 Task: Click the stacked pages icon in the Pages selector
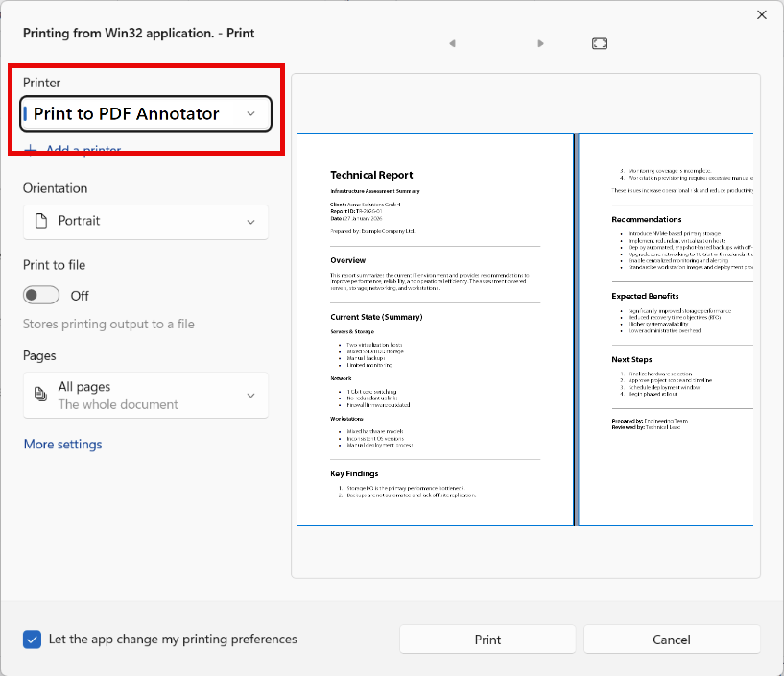pyautogui.click(x=39, y=395)
